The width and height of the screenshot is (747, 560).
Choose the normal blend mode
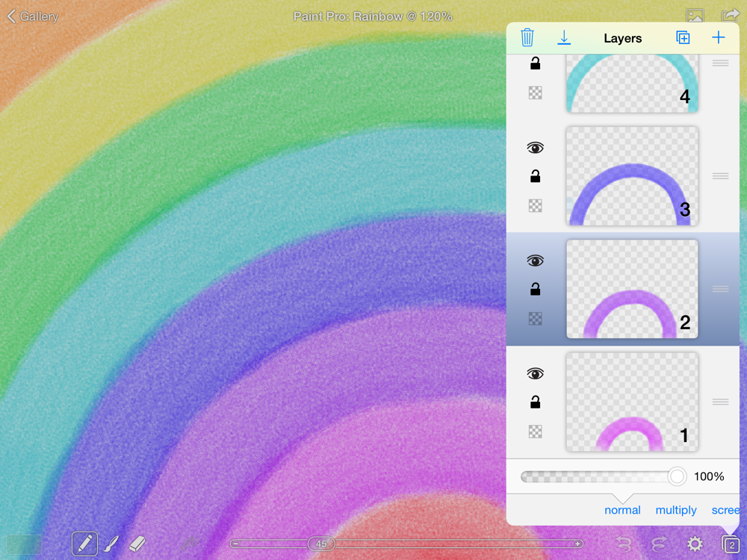[622, 510]
